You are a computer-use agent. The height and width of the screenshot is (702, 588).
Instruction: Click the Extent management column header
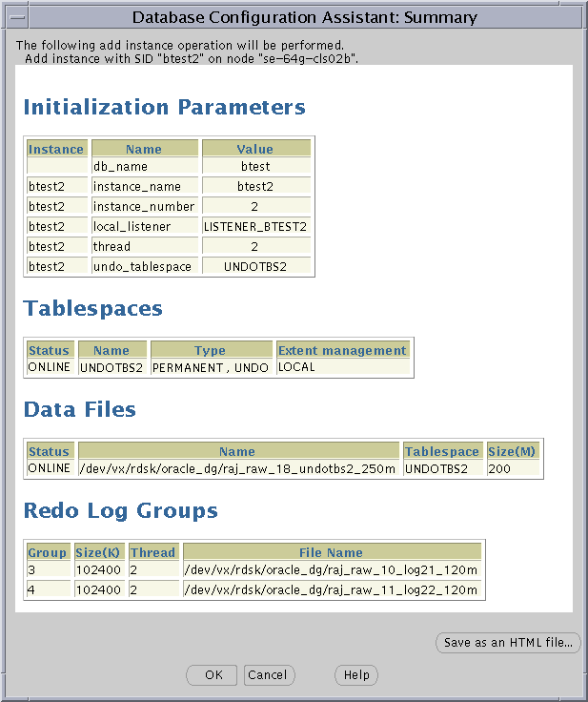[342, 351]
